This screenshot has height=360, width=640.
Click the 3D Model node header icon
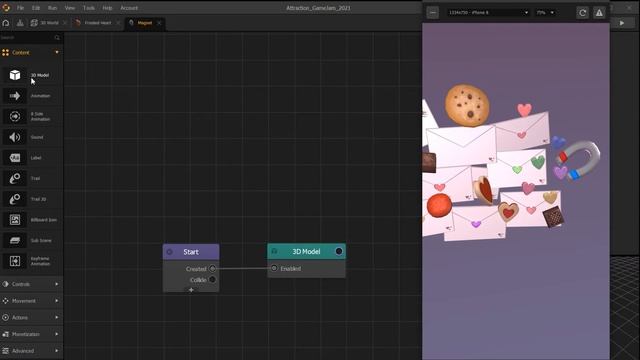pyautogui.click(x=274, y=251)
